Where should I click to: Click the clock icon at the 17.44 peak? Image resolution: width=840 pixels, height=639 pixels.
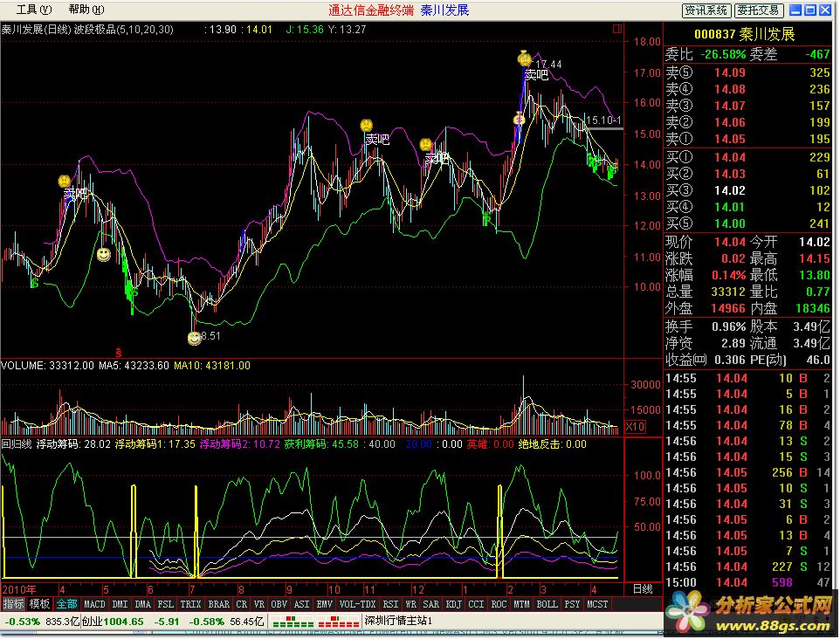pyautogui.click(x=525, y=58)
